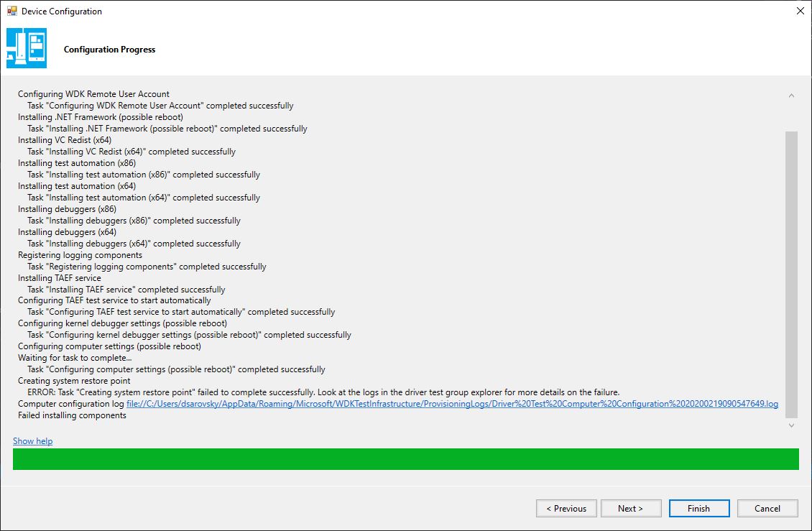Click the 'Device Configuration' window title
This screenshot has height=531, width=812.
click(x=62, y=11)
